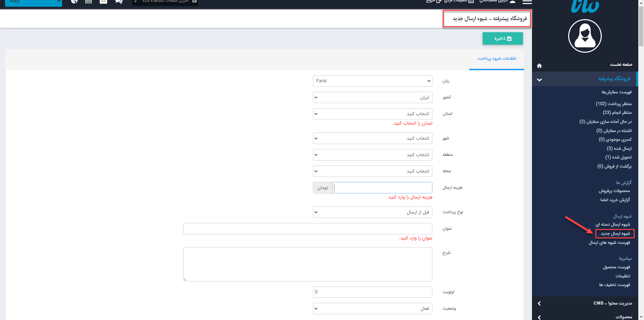644x320 pixels.
Task: Click the هزینه ارسال input field
Action: (x=382, y=188)
